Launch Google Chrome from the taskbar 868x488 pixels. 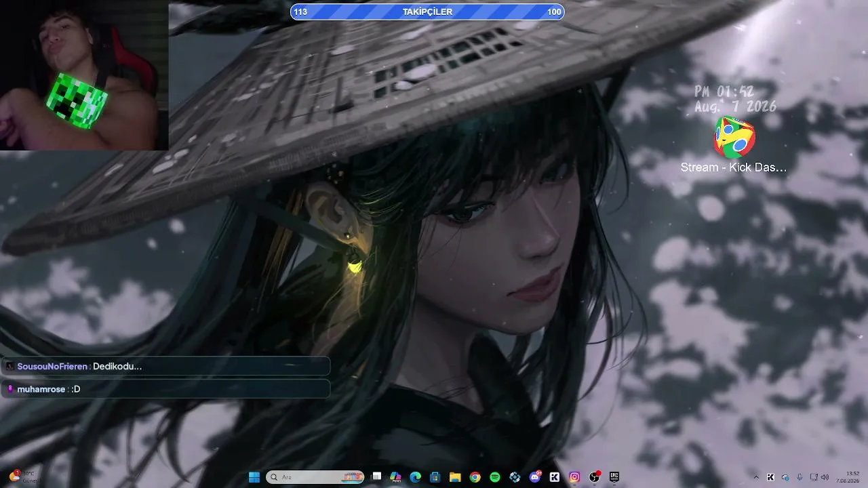[x=475, y=477]
